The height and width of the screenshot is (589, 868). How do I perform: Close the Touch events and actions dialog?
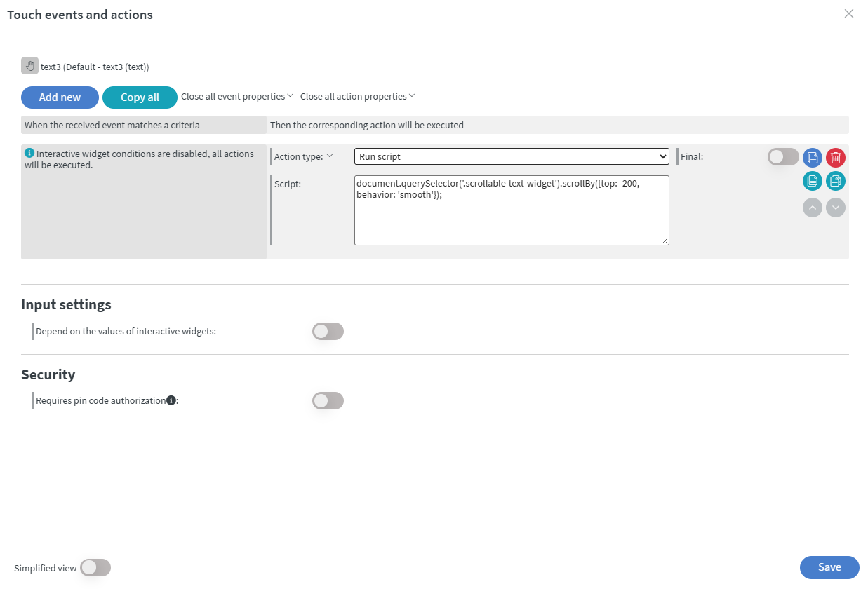[849, 13]
